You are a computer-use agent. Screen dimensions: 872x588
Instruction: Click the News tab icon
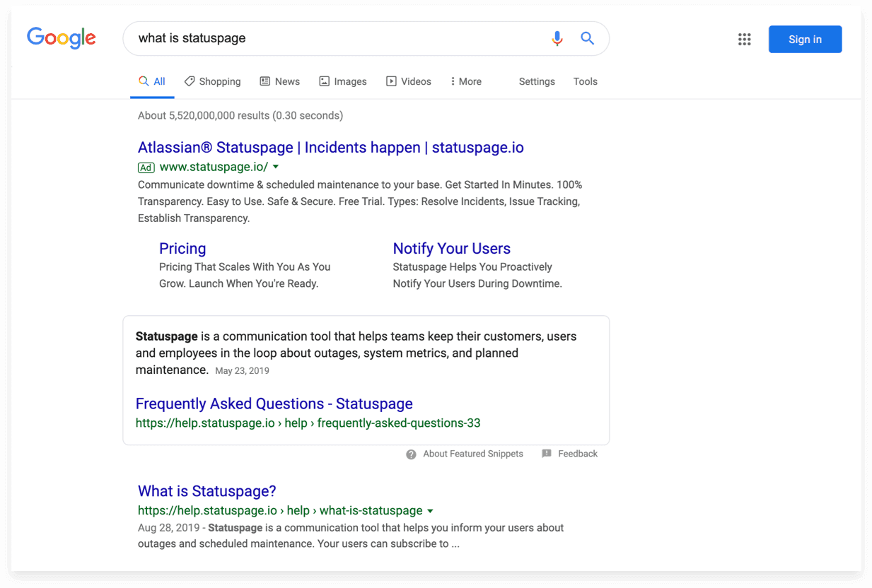tap(264, 81)
